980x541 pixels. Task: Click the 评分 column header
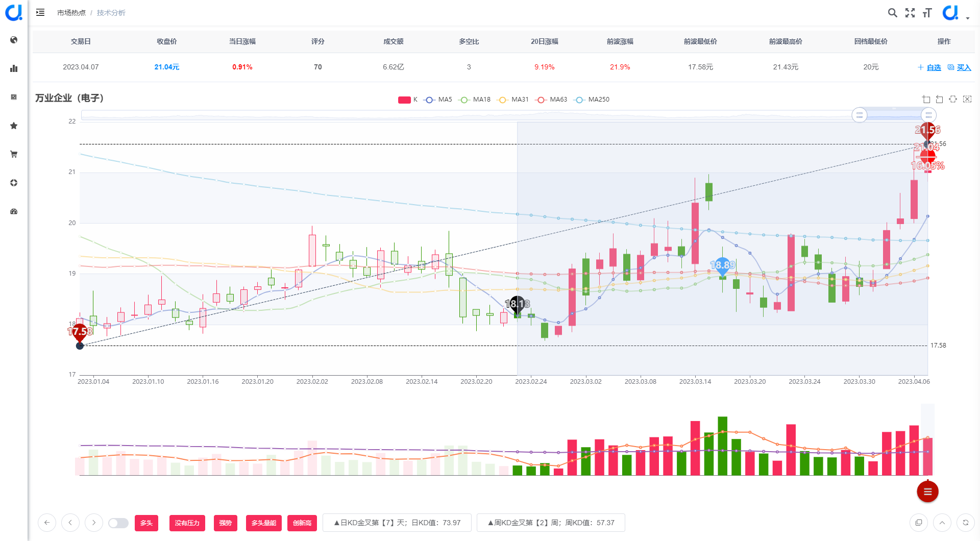pyautogui.click(x=318, y=41)
